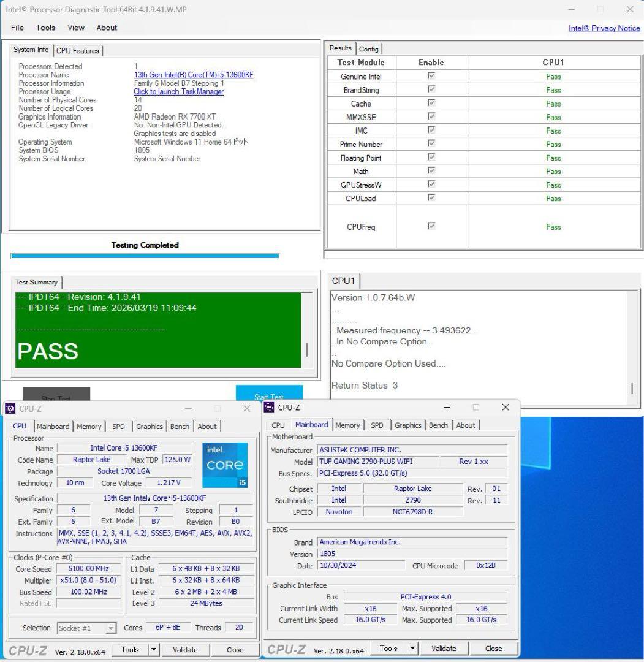Click the Level 3 cache 24 MBytes value

pos(206,603)
